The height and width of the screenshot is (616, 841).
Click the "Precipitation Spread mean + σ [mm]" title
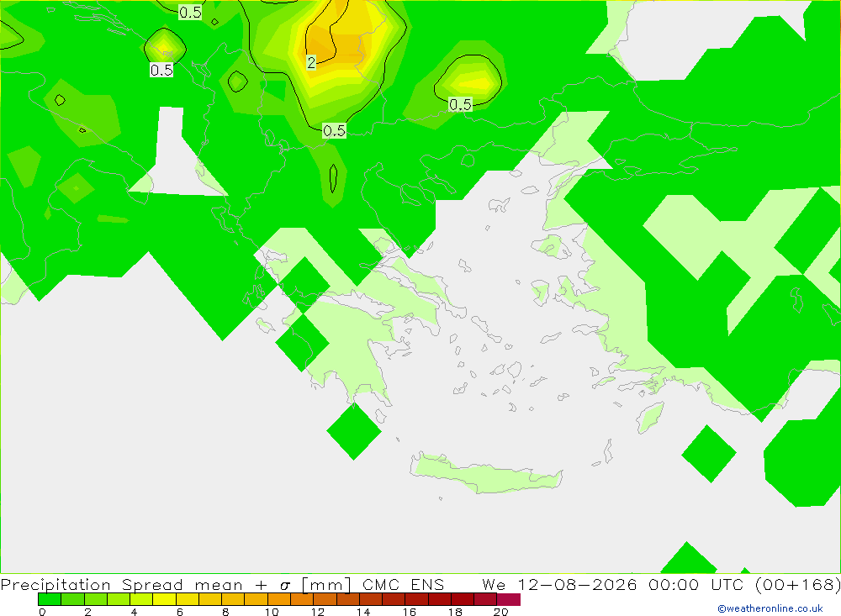(176, 585)
